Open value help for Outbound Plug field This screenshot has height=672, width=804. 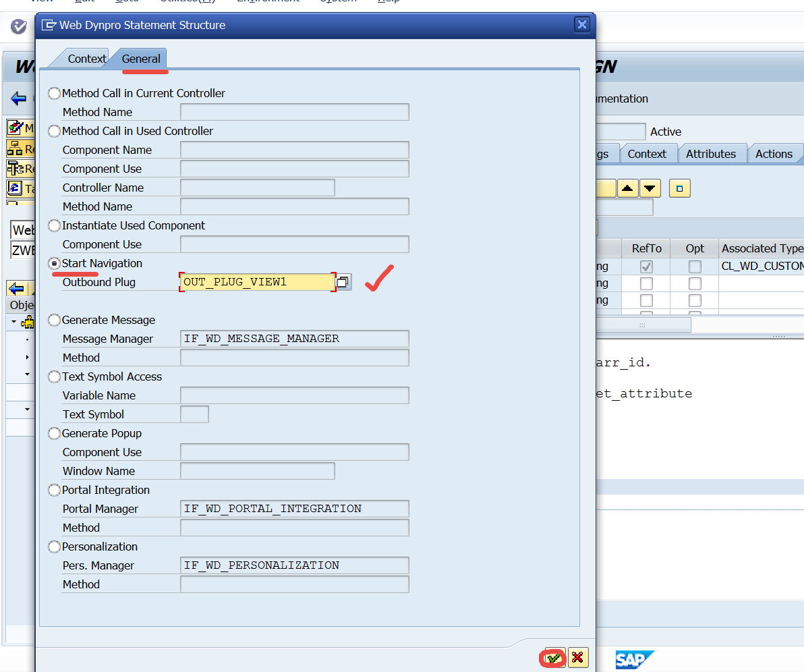pos(343,282)
